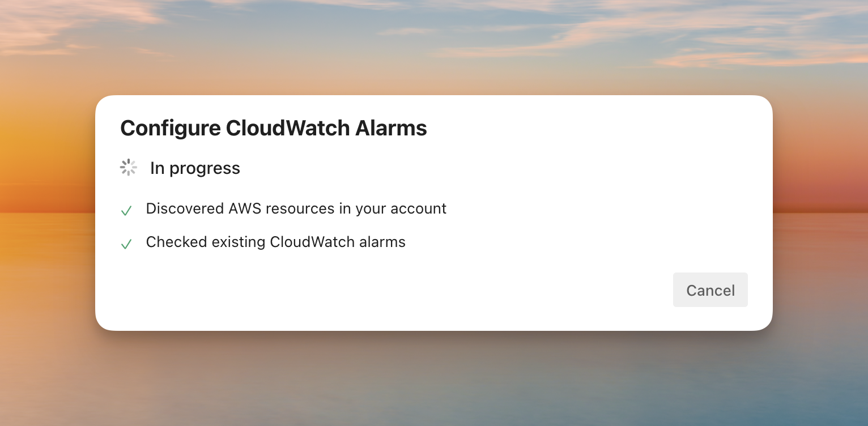Select the loading spinner near In progress
868x426 pixels.
tap(129, 167)
